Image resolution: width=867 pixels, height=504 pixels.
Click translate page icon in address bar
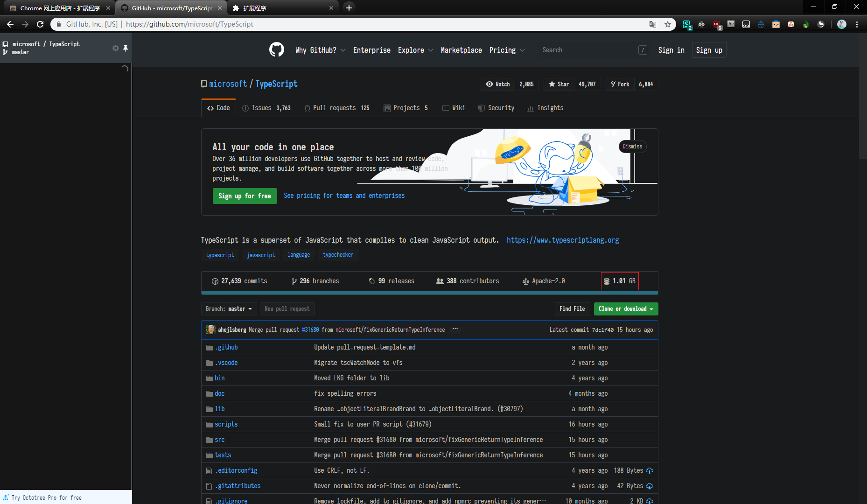pyautogui.click(x=653, y=24)
